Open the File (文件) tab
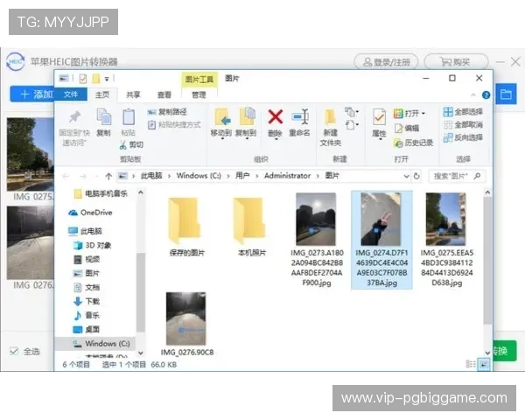 (71, 94)
